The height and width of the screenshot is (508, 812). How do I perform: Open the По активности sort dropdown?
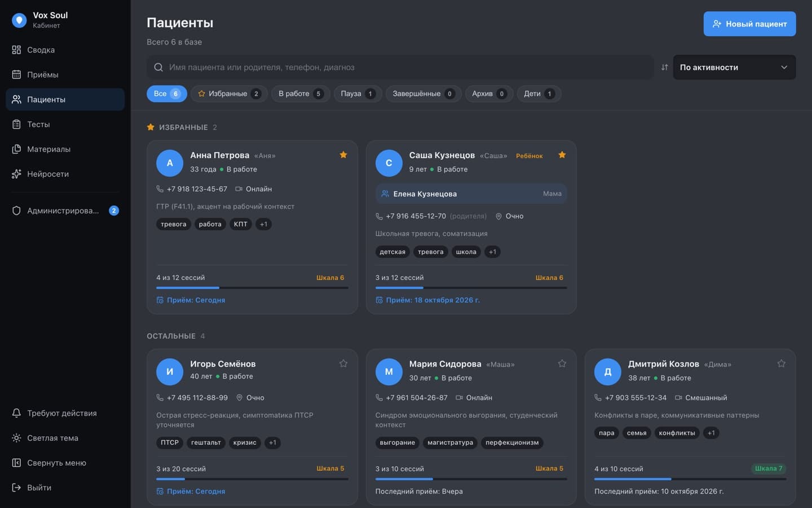[x=734, y=67]
